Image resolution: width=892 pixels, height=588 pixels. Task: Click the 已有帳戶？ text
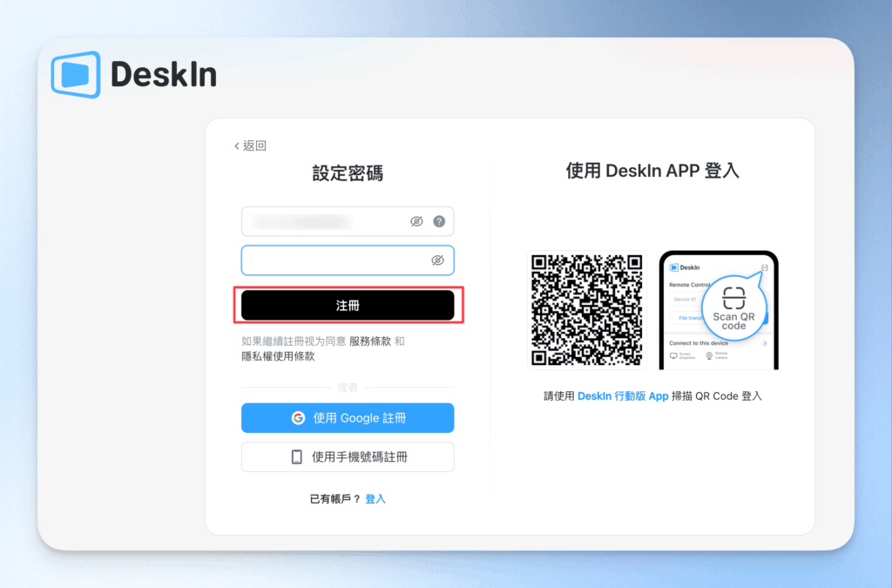pyautogui.click(x=335, y=499)
